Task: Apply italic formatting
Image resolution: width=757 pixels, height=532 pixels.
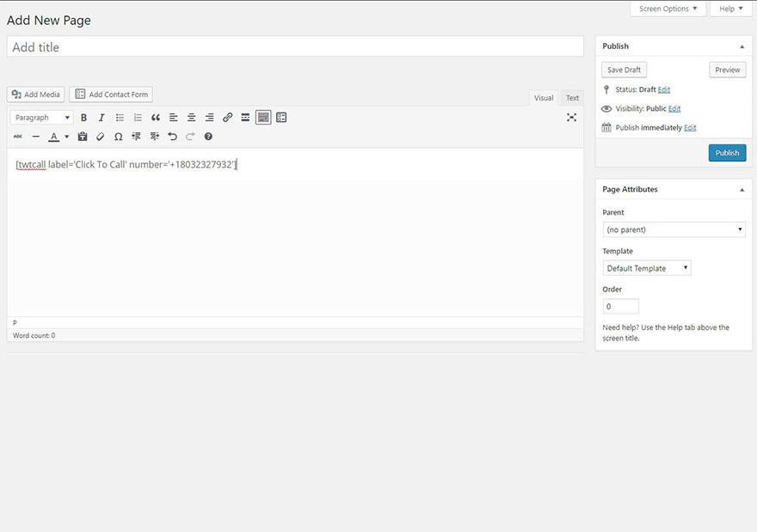Action: coord(102,118)
